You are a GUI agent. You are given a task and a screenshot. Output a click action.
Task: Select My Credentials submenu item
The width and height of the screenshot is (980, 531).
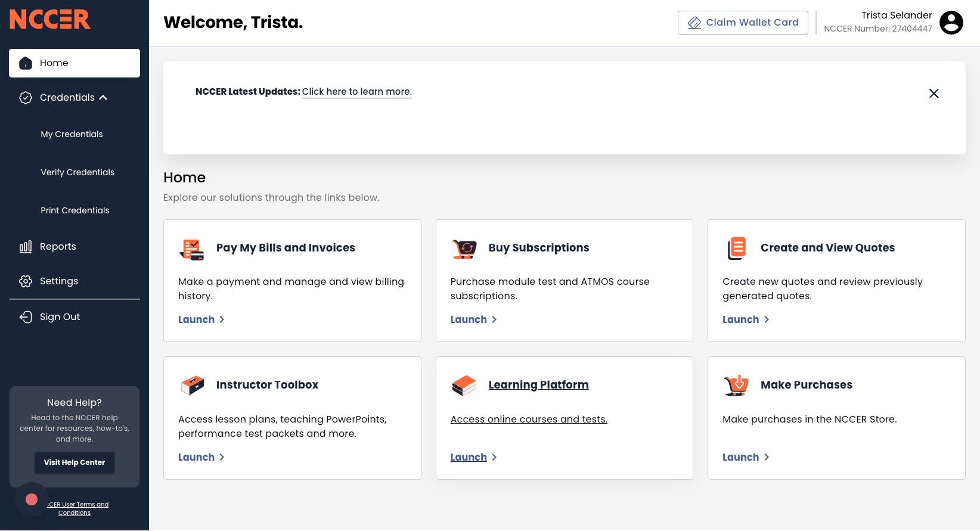click(72, 135)
